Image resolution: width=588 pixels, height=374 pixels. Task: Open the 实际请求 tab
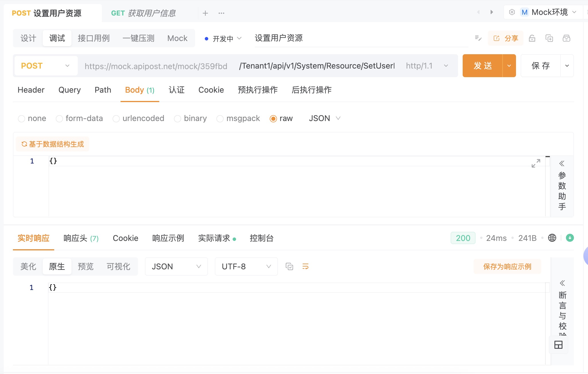(x=217, y=238)
